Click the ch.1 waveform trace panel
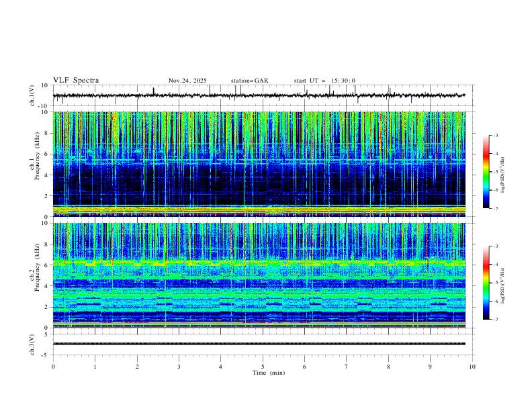Image resolution: width=532 pixels, height=411 pixels. pos(264,95)
